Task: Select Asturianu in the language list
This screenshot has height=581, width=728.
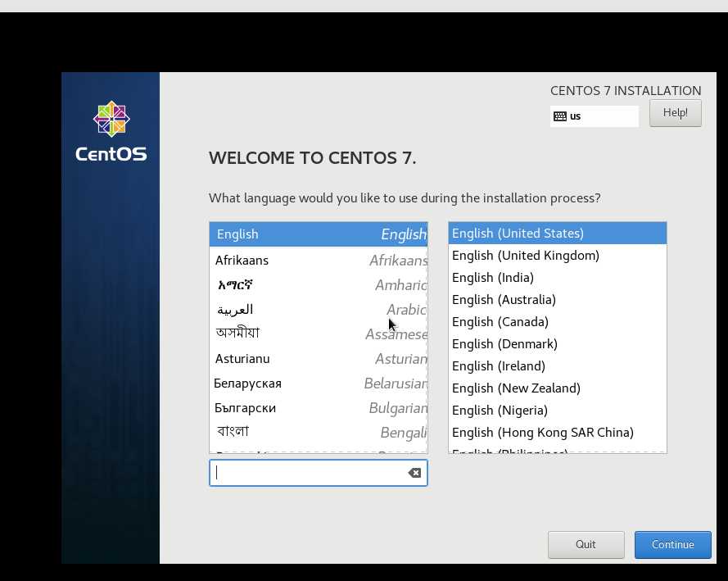Action: coord(319,359)
